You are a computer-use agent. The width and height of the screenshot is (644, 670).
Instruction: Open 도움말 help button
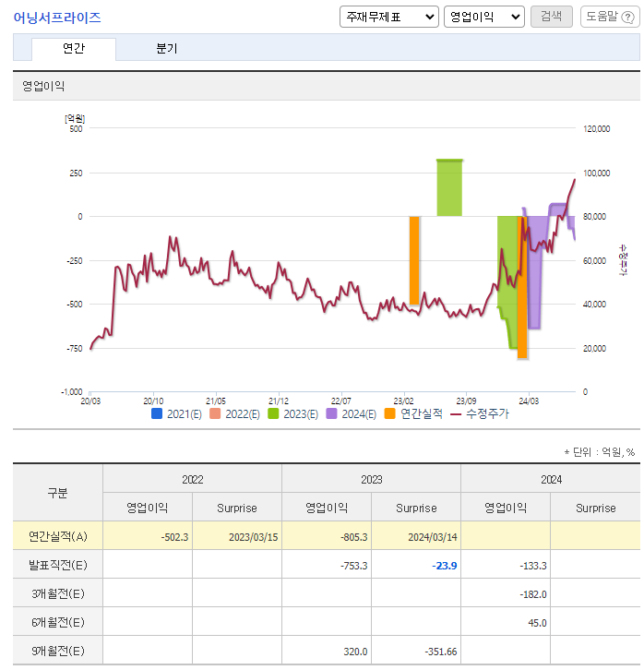coord(610,17)
